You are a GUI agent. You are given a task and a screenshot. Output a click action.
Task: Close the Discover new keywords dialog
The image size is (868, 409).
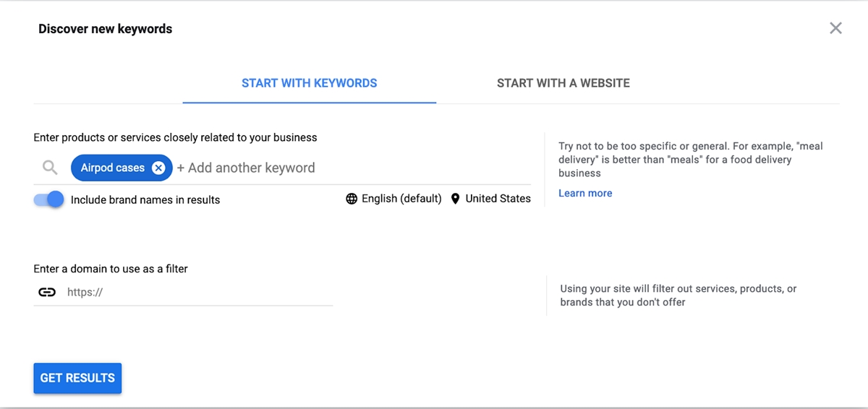point(835,28)
